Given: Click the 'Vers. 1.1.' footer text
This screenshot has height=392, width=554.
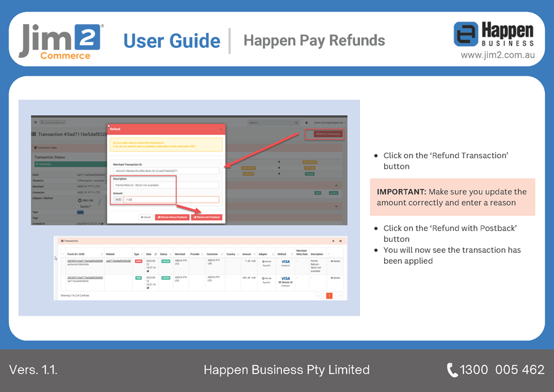Looking at the screenshot, I should click(x=33, y=370).
